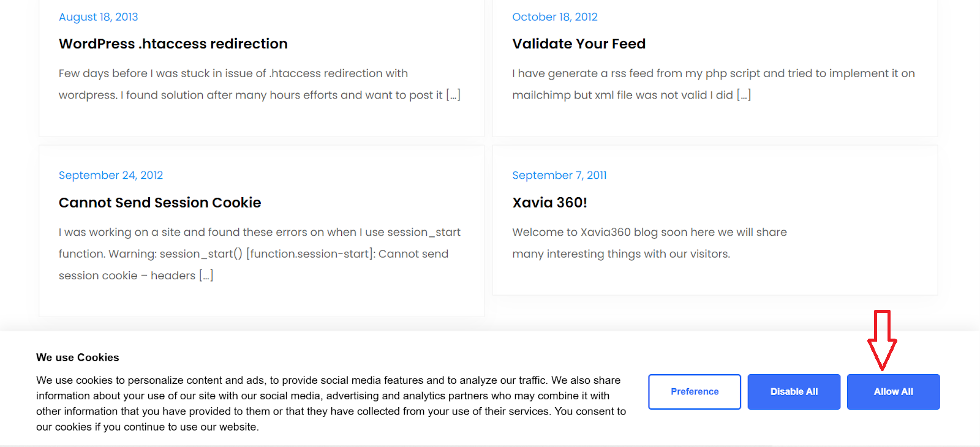980x447 pixels.
Task: Click the August 18, 2013 post date
Action: [x=98, y=17]
